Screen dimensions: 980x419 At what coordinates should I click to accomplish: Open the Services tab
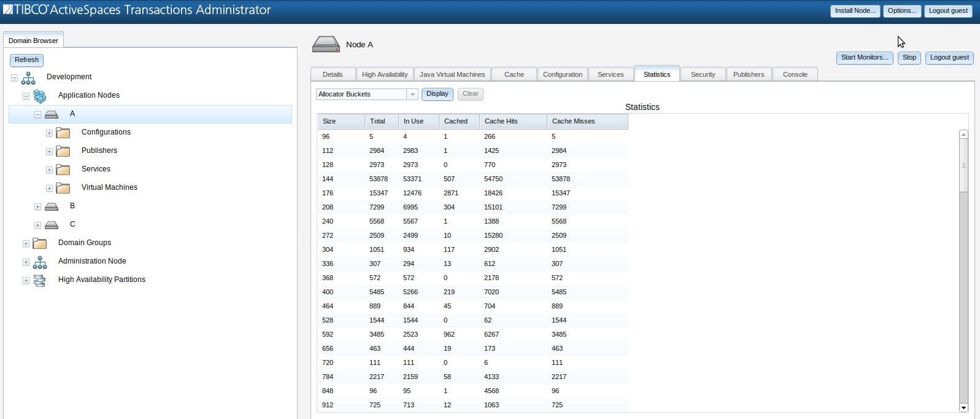[x=611, y=74]
